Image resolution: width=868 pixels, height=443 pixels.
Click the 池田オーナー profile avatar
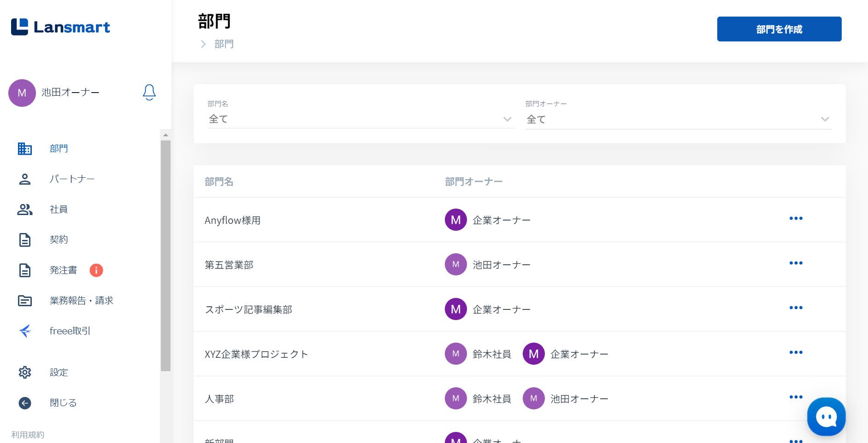click(22, 93)
